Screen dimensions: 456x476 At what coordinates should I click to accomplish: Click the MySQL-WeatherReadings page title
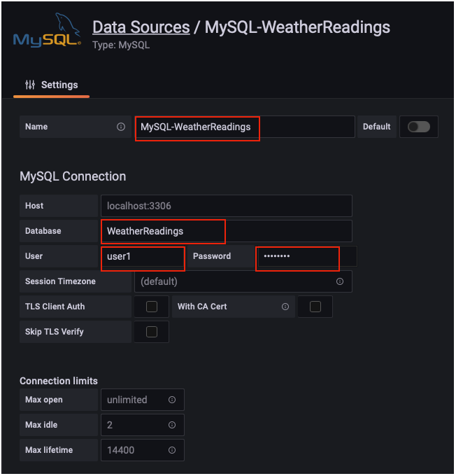point(297,27)
